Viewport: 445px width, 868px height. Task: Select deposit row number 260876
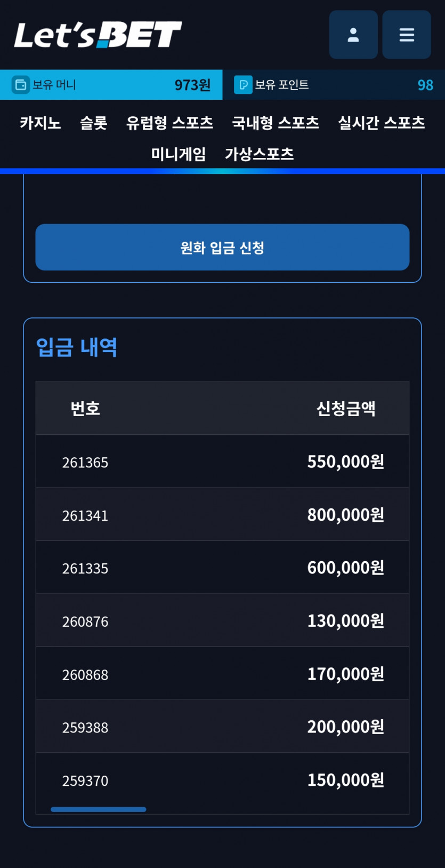coord(222,621)
